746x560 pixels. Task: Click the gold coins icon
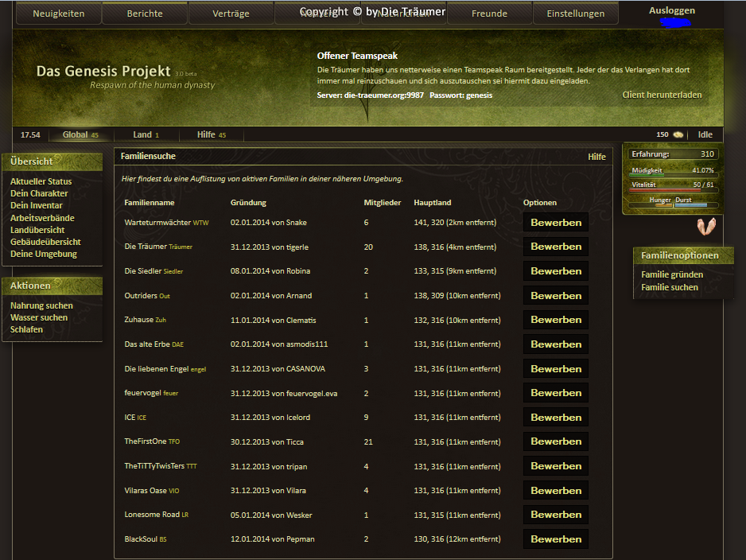(x=678, y=134)
